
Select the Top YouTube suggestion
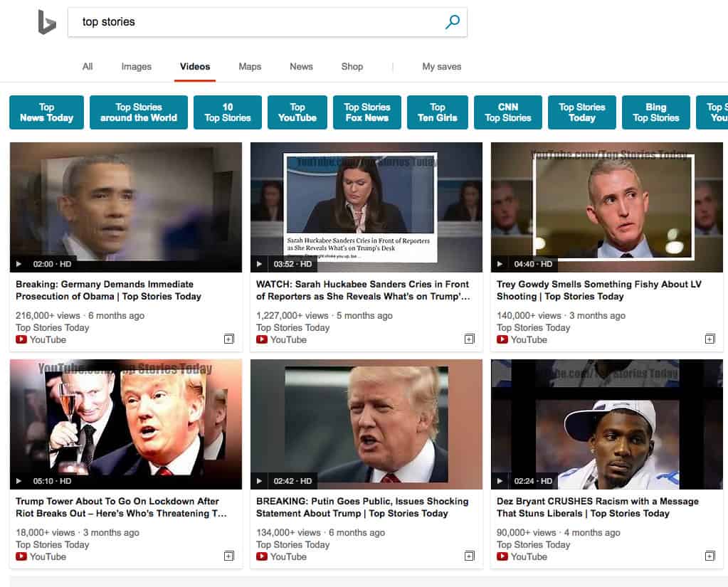[x=297, y=112]
